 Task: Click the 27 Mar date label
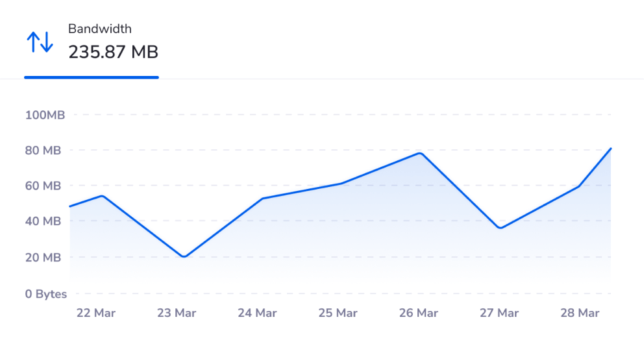[499, 313]
